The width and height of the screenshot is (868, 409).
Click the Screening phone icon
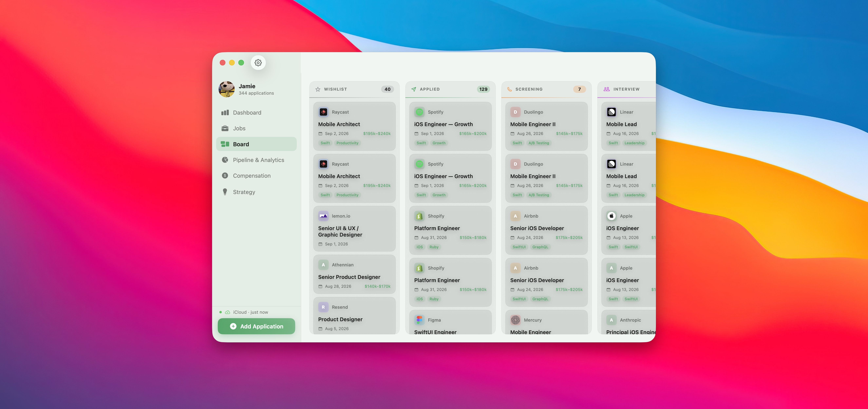509,89
